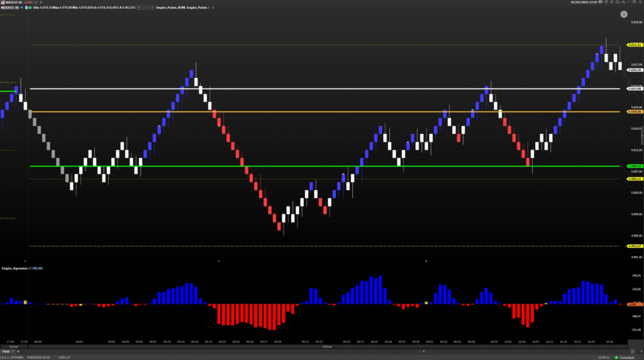Close the WDOFUT 4R chart tab
The image size is (644, 360).
point(36,3)
